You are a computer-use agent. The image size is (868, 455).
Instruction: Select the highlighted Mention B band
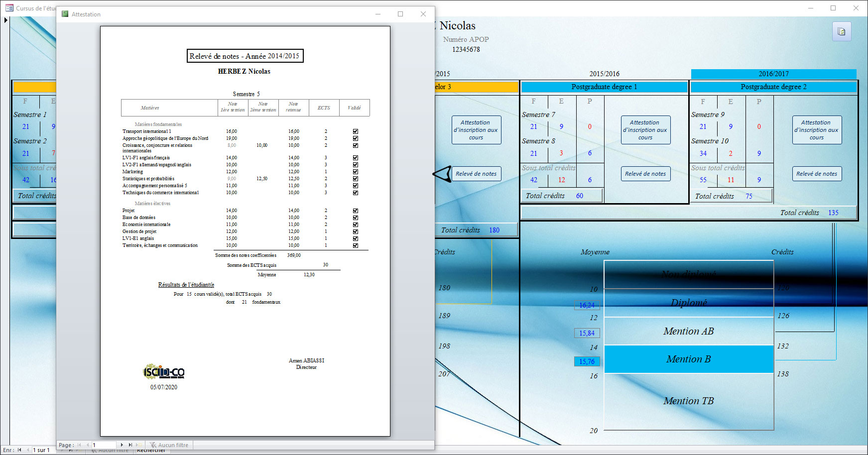(x=689, y=359)
